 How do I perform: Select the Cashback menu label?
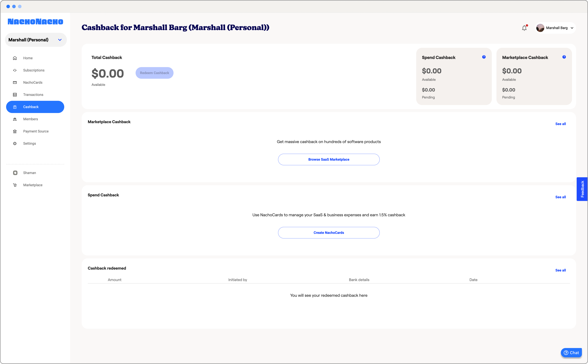tap(31, 107)
